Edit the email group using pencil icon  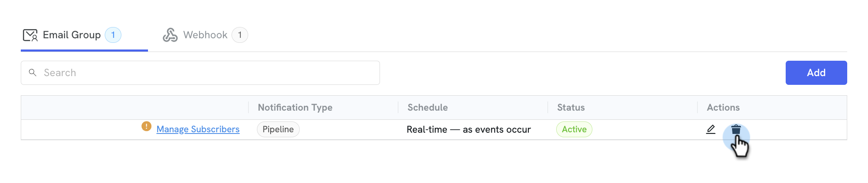click(x=711, y=129)
